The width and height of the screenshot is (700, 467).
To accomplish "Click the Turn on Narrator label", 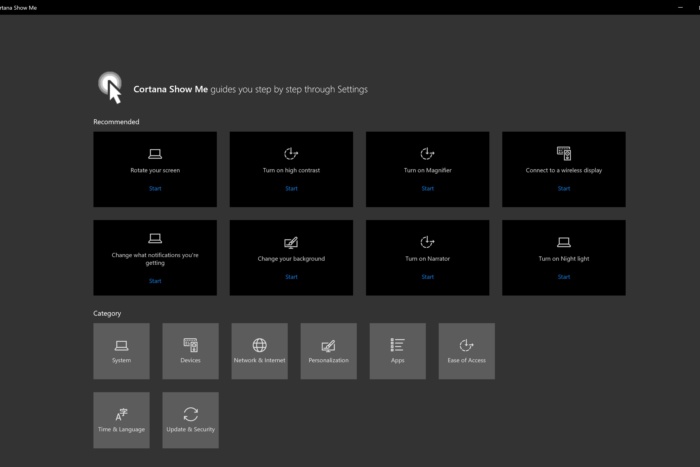I will [x=427, y=259].
